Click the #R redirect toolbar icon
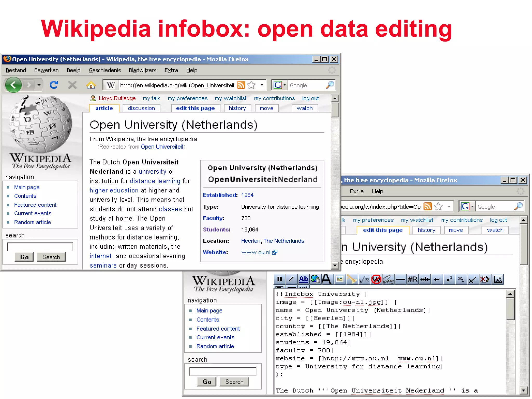 tap(413, 279)
